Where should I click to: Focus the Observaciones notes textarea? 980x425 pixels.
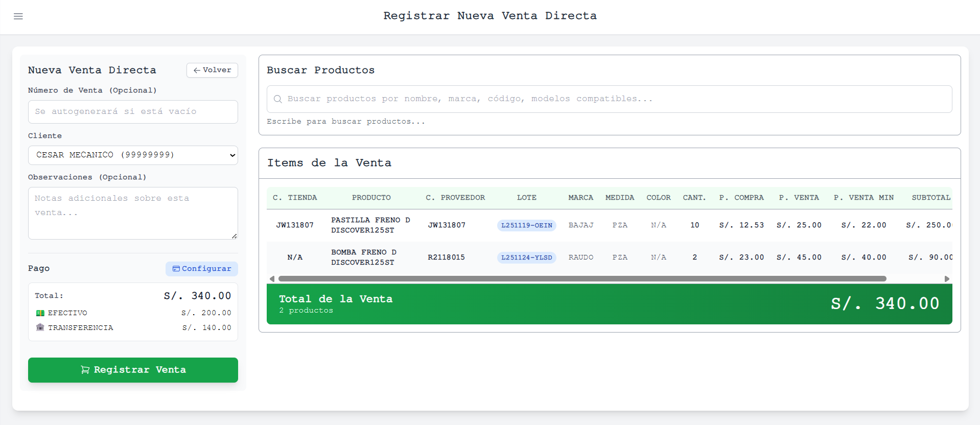[x=133, y=213]
